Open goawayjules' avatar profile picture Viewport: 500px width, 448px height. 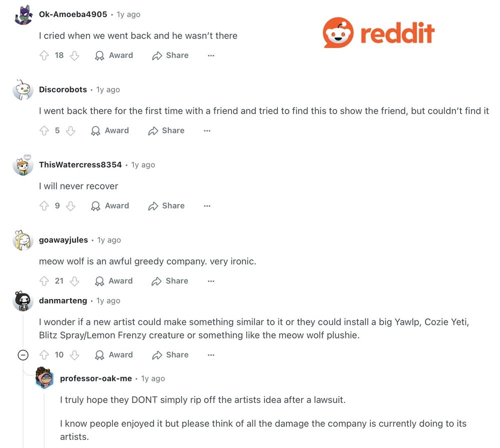point(23,240)
